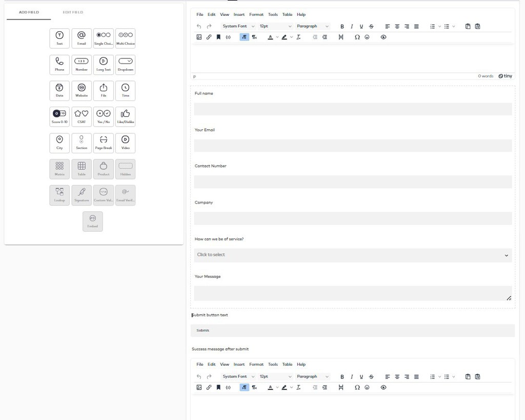Open the 'How can we be of service?' dropdown
The image size is (525, 420).
[353, 255]
